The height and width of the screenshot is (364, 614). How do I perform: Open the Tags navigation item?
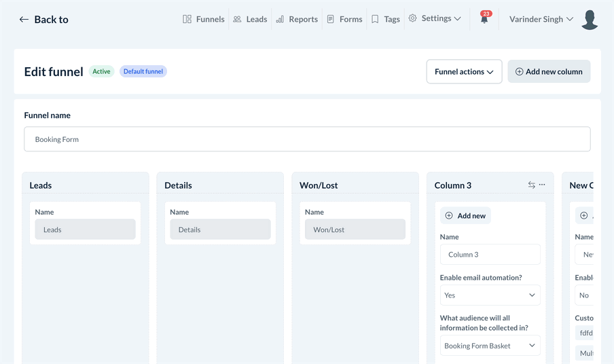(385, 19)
